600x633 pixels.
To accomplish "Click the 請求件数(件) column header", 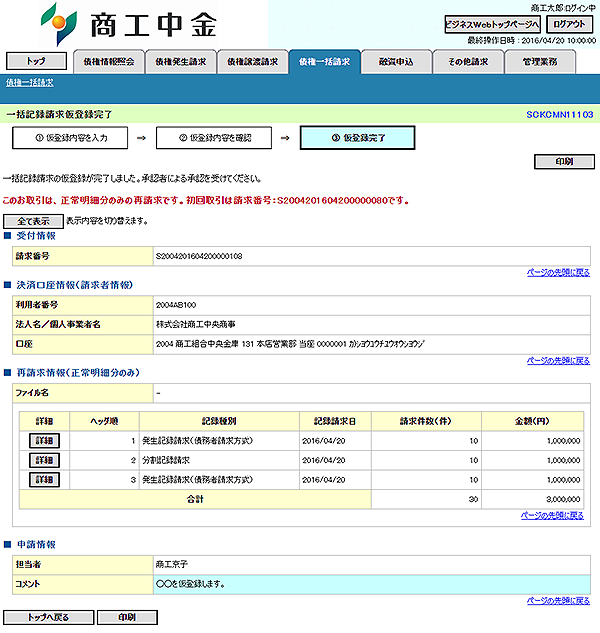I will click(x=426, y=421).
